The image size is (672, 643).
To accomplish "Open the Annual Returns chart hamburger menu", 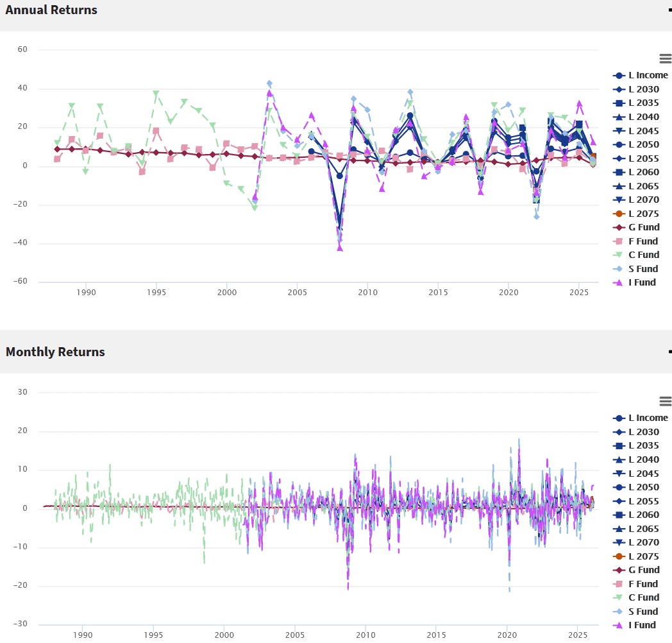I will point(665,58).
